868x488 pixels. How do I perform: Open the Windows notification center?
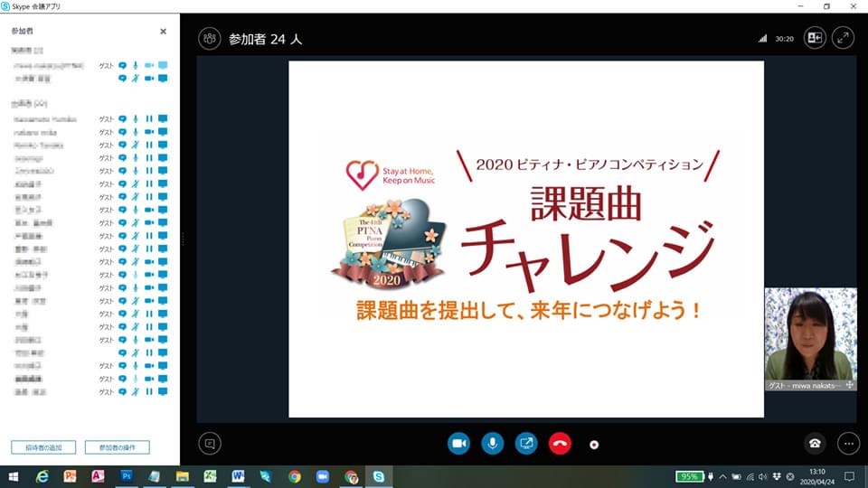click(x=849, y=476)
